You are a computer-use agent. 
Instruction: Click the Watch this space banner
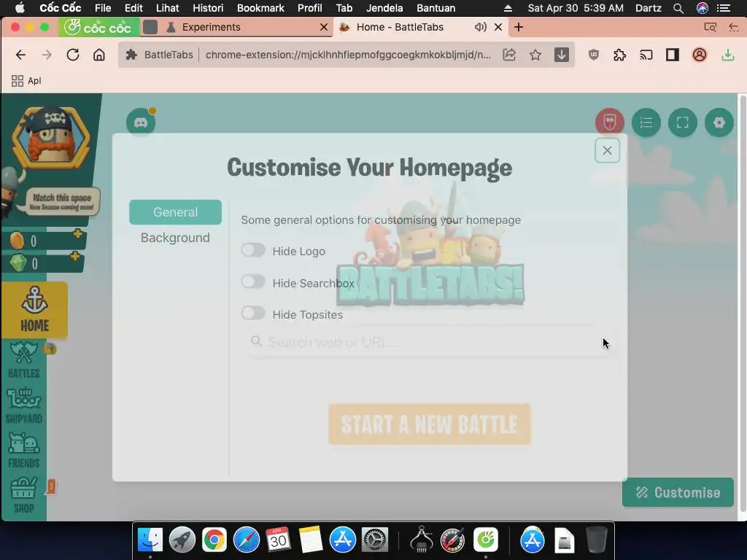pyautogui.click(x=62, y=202)
